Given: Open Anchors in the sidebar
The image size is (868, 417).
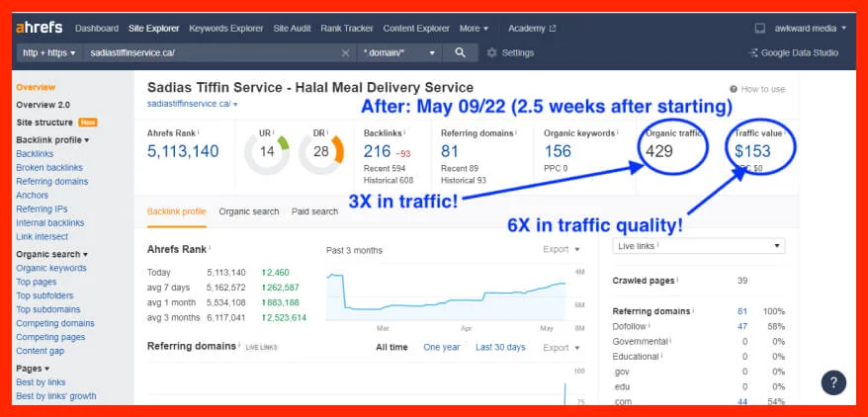Looking at the screenshot, I should (32, 196).
